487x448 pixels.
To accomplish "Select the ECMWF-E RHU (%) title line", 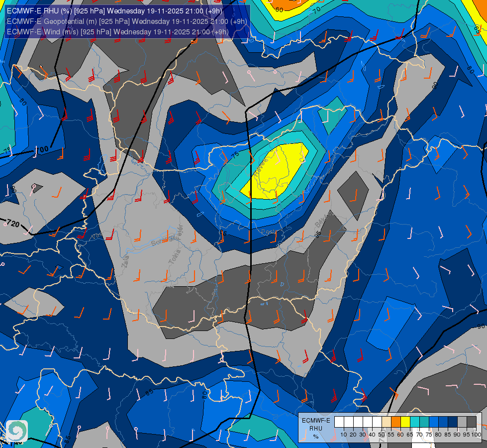I will click(114, 11).
